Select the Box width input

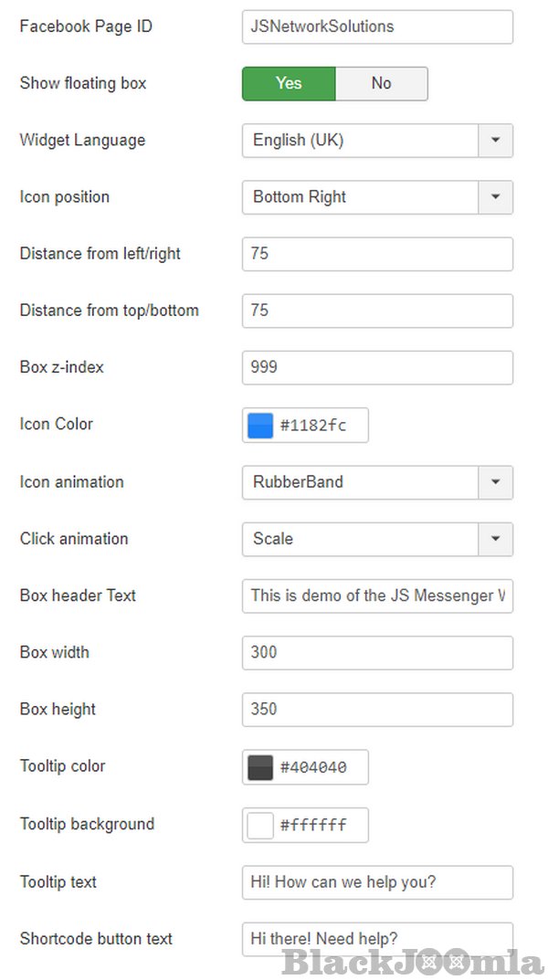(377, 652)
